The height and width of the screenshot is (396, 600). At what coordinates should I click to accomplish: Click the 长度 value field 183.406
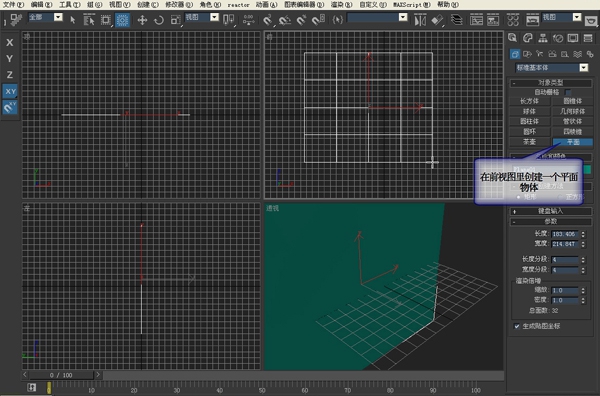tap(565, 234)
